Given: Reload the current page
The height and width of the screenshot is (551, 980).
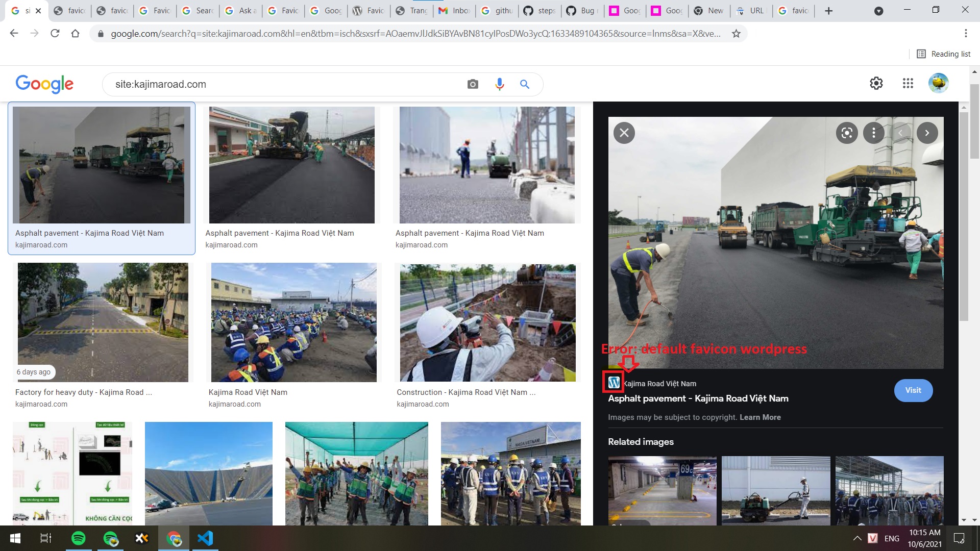Looking at the screenshot, I should point(55,34).
